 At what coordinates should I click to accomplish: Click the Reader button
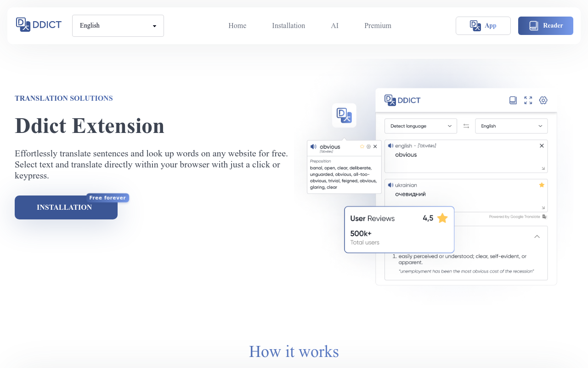(546, 26)
